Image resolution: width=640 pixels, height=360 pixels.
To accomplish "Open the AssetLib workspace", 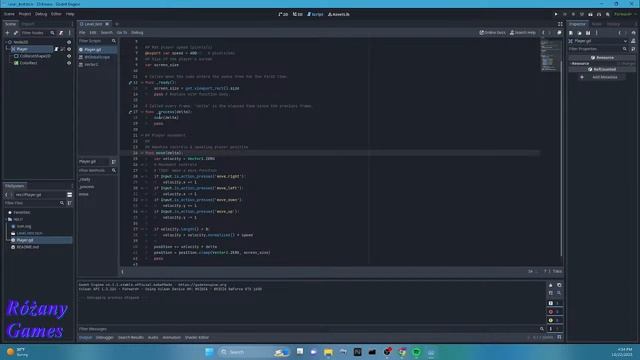I will pos(339,14).
